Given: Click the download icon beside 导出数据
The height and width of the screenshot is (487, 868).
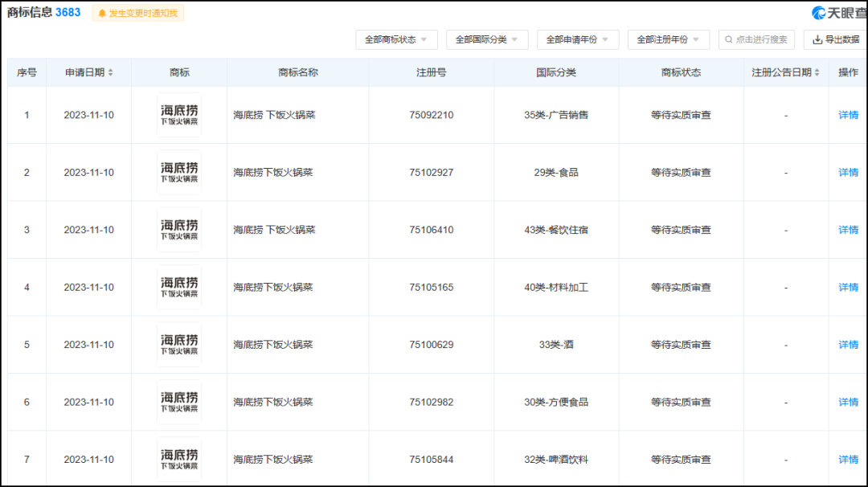Looking at the screenshot, I should click(x=817, y=39).
